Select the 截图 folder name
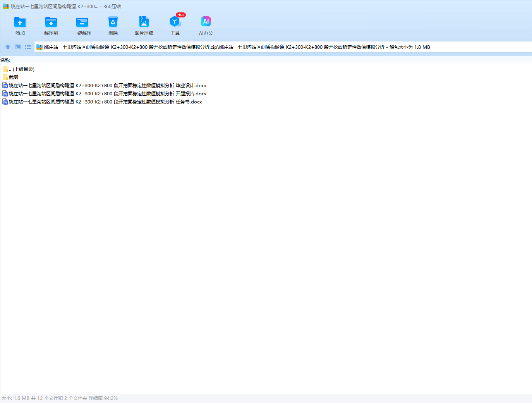Viewport: 532px width, 403px height. click(14, 77)
